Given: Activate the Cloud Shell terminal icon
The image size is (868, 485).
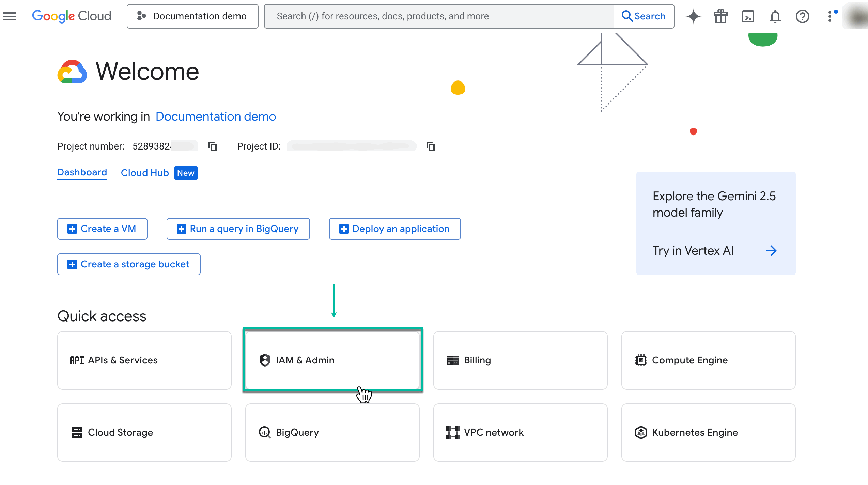Looking at the screenshot, I should point(748,16).
